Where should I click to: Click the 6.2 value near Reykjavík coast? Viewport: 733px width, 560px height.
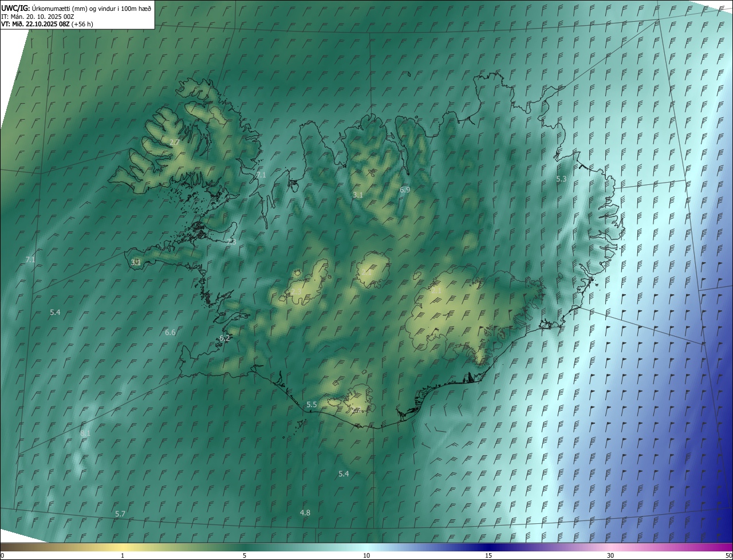[224, 338]
